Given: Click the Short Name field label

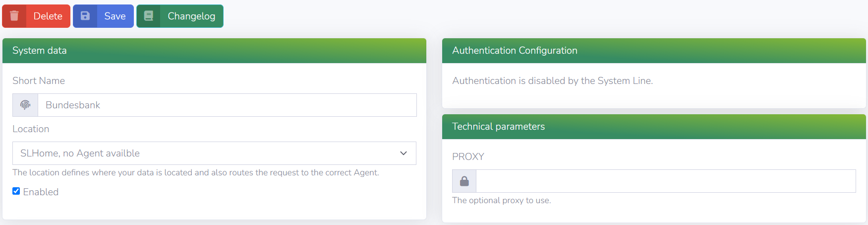Looking at the screenshot, I should pos(39,81).
